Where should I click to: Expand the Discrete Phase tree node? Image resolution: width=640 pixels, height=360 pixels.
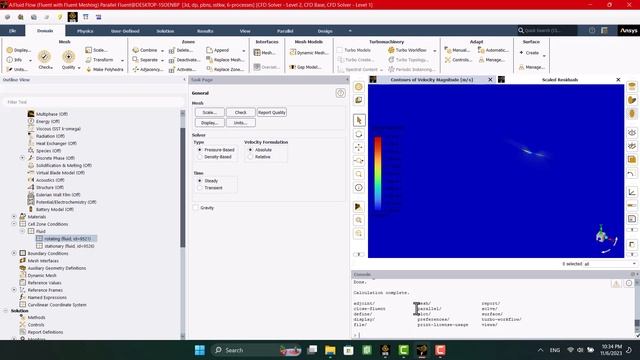[x=22, y=158]
